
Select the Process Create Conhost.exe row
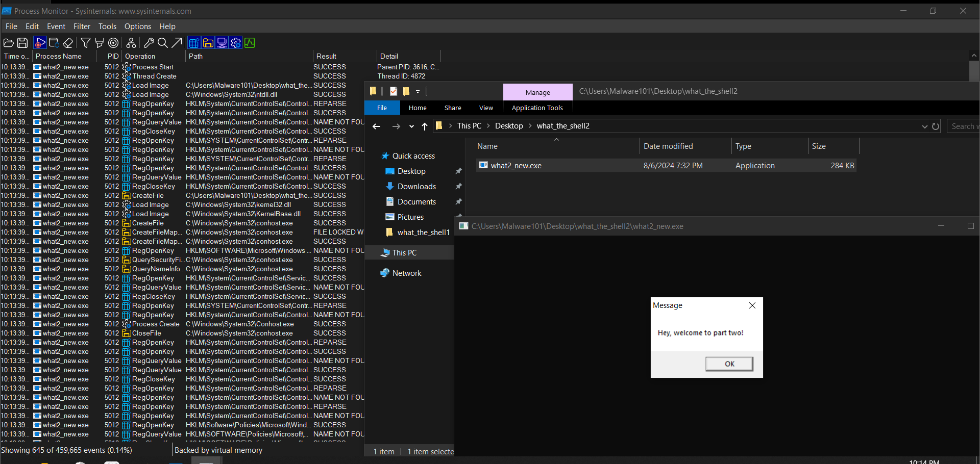point(182,324)
